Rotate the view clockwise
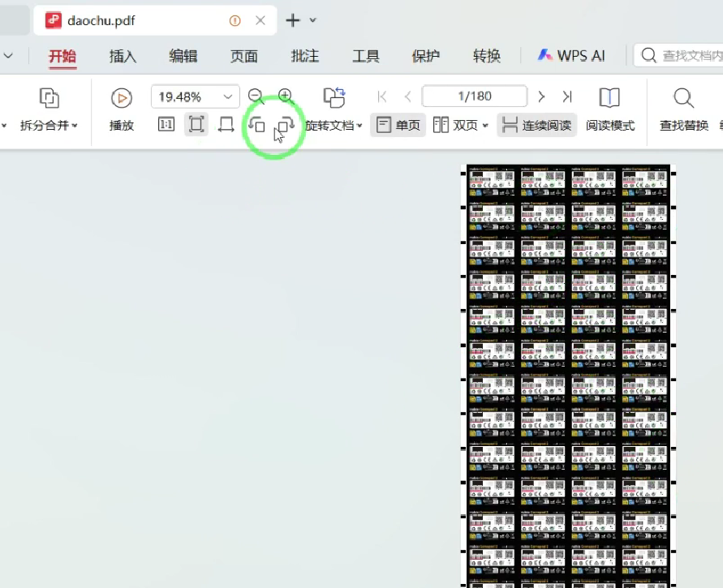Viewport: 723px width, 588px height. (286, 124)
